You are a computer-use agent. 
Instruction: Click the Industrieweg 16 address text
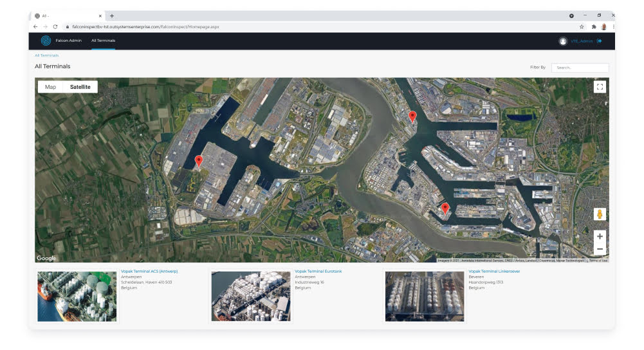[x=309, y=282]
